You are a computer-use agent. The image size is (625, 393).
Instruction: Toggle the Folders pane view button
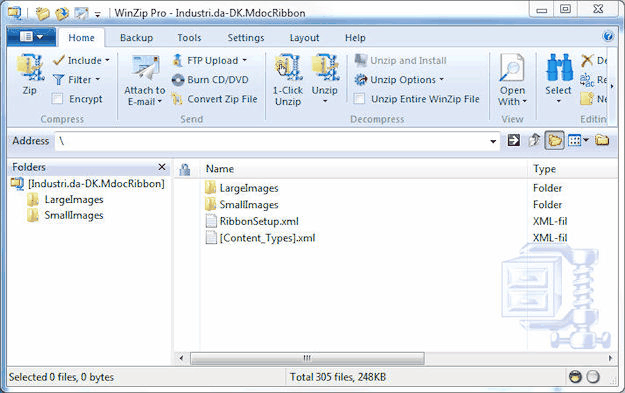[554, 140]
